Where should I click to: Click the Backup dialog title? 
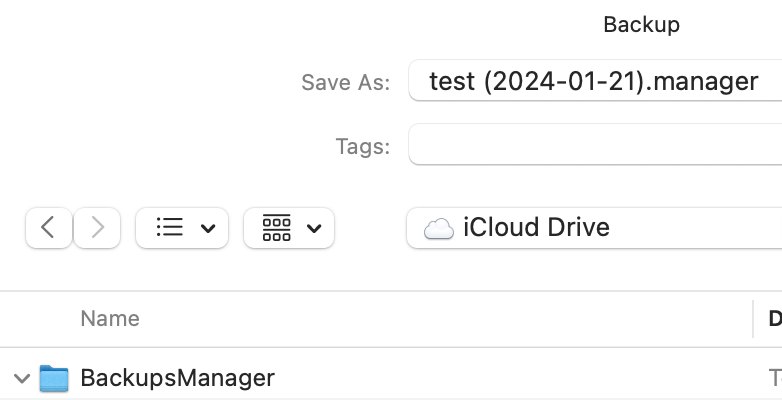641,24
